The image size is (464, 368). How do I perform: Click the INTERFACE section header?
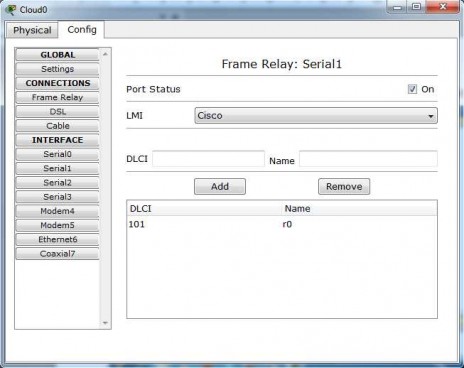pos(57,140)
